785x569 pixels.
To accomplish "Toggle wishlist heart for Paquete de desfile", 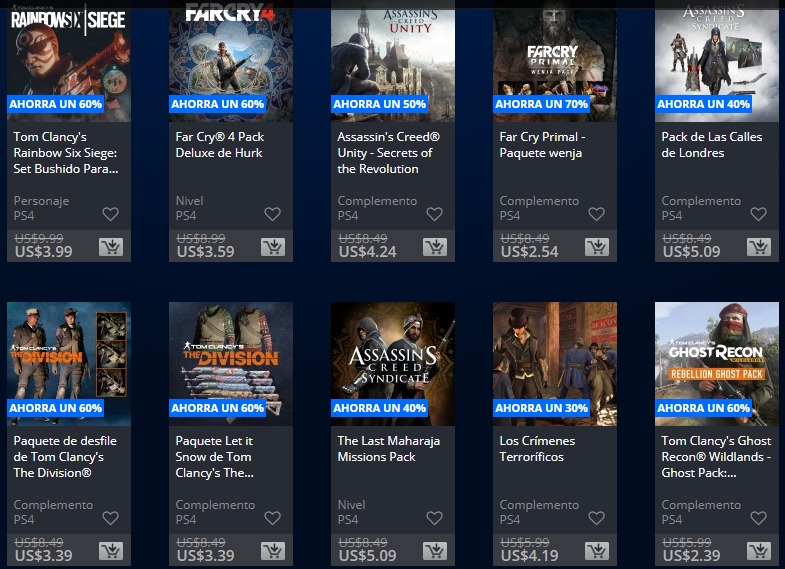I will tap(111, 518).
